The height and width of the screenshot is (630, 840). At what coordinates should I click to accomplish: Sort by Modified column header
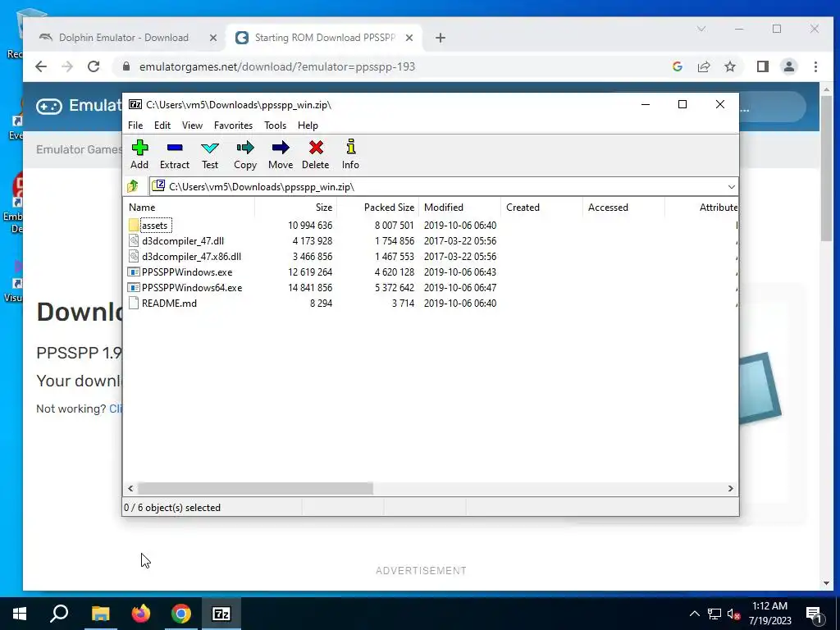point(459,208)
